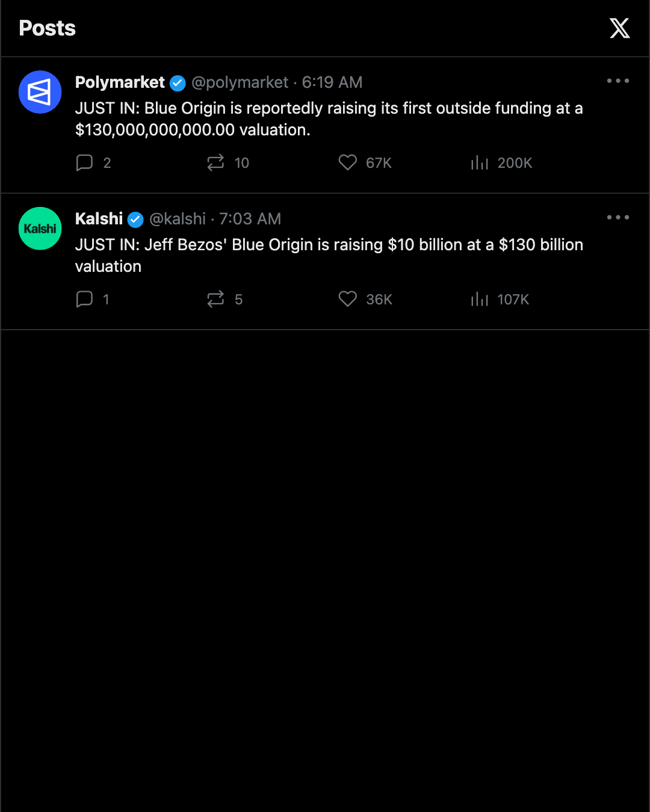This screenshot has width=650, height=812.
Task: Click the Polymarket display name
Action: click(x=120, y=82)
